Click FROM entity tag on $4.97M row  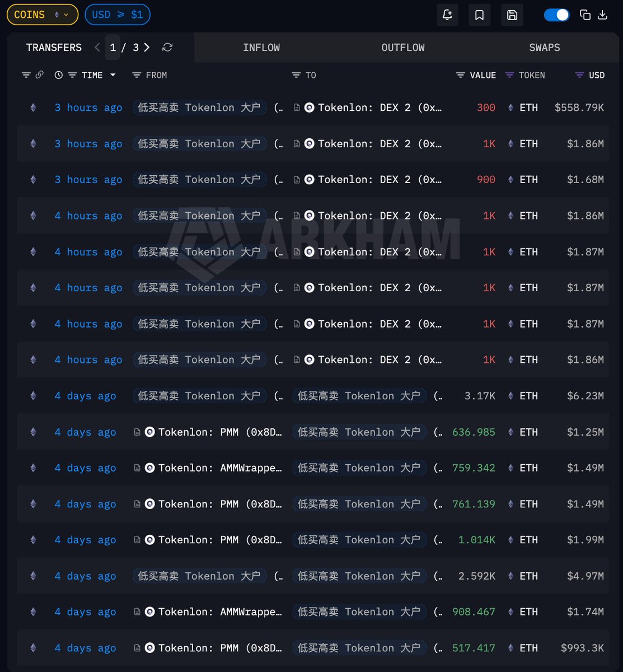(200, 576)
